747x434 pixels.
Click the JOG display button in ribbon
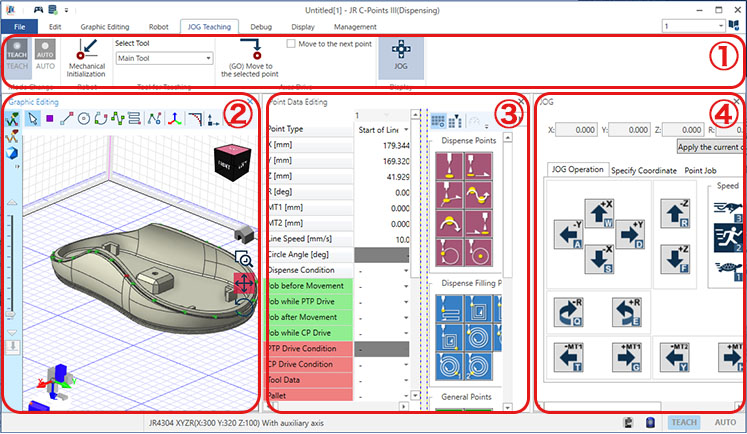(399, 55)
